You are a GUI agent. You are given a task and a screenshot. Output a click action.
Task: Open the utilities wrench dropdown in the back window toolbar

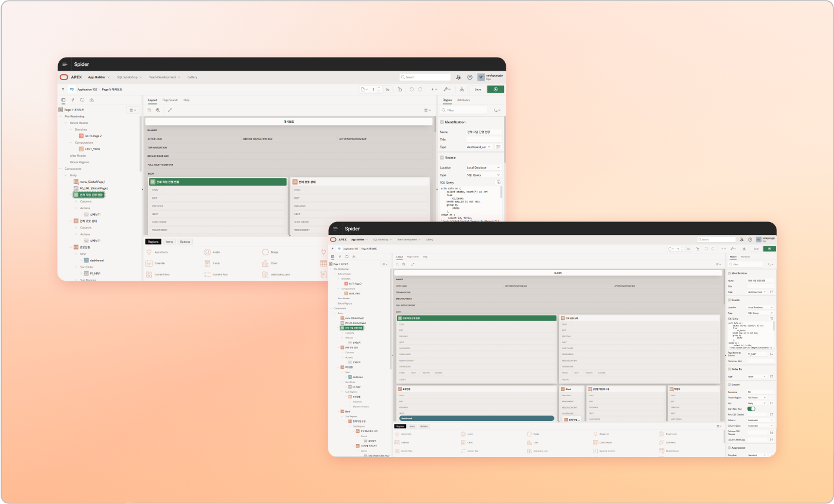coord(447,89)
